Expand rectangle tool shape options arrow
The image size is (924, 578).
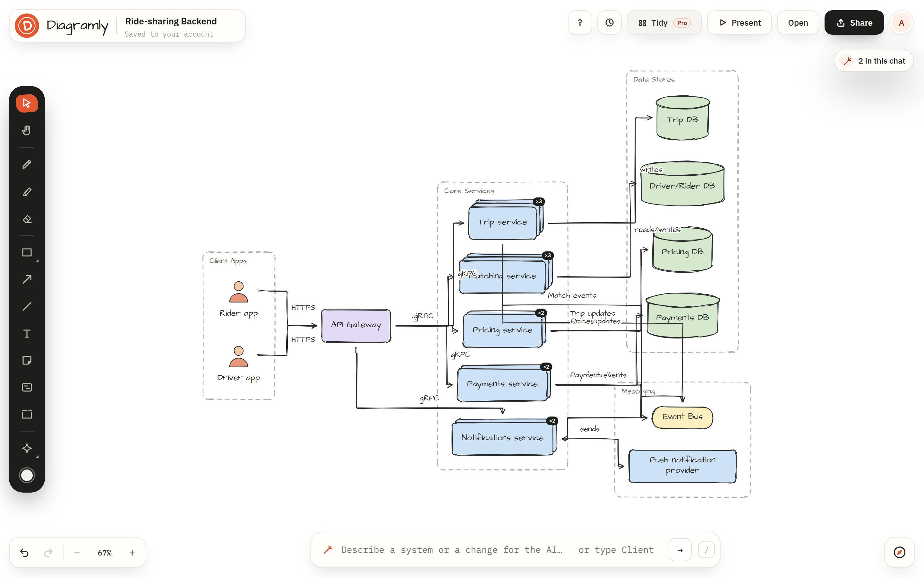tap(38, 261)
